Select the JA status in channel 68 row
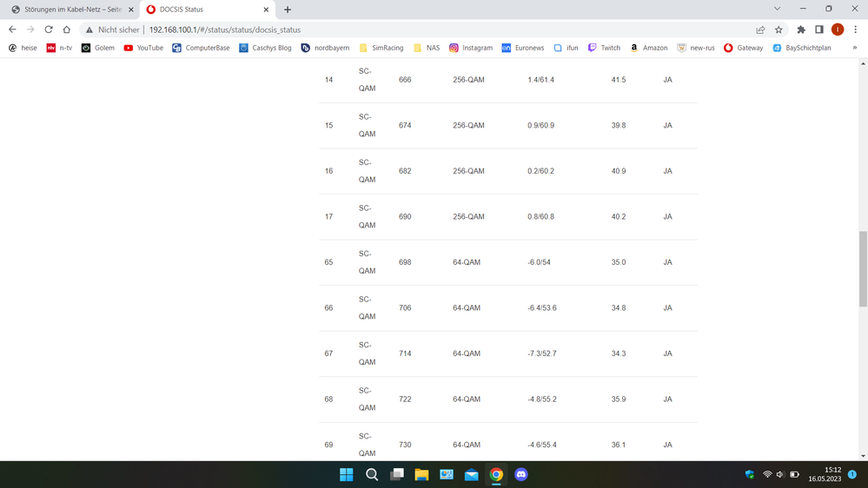 [x=667, y=399]
